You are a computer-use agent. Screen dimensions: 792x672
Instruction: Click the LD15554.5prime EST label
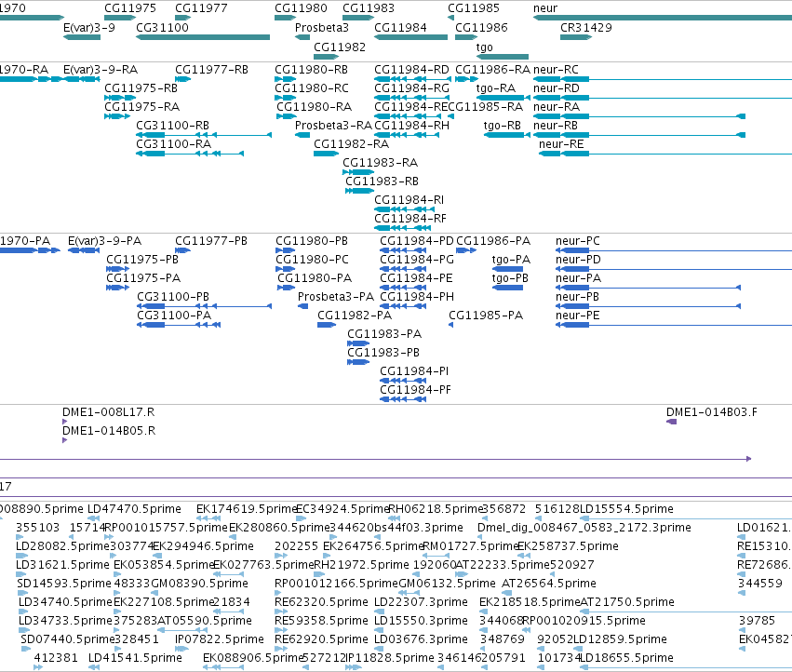(626, 509)
